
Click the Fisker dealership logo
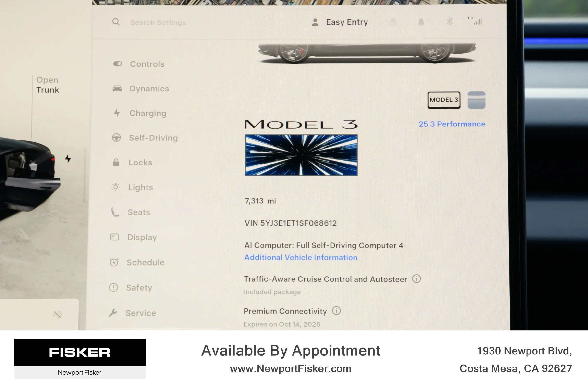coord(80,358)
